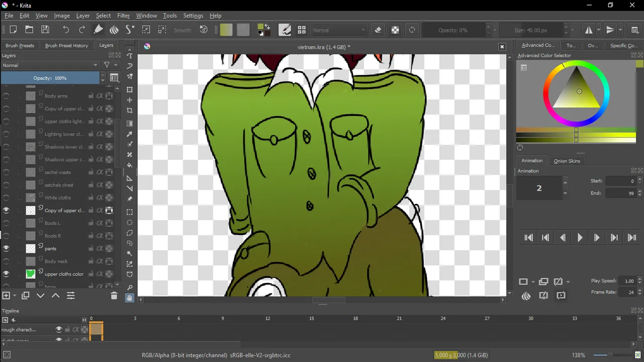Move layer up with the up arrow

(56, 296)
